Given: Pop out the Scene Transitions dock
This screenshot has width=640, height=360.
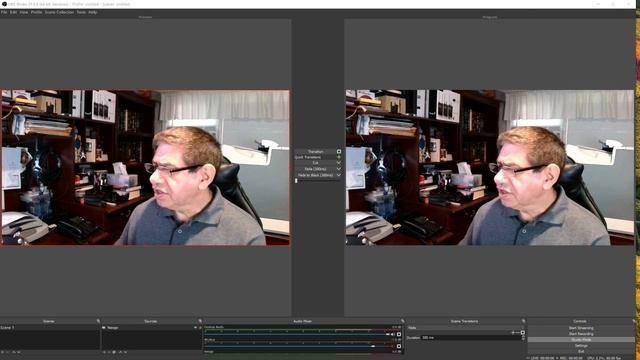Looking at the screenshot, I should (523, 321).
